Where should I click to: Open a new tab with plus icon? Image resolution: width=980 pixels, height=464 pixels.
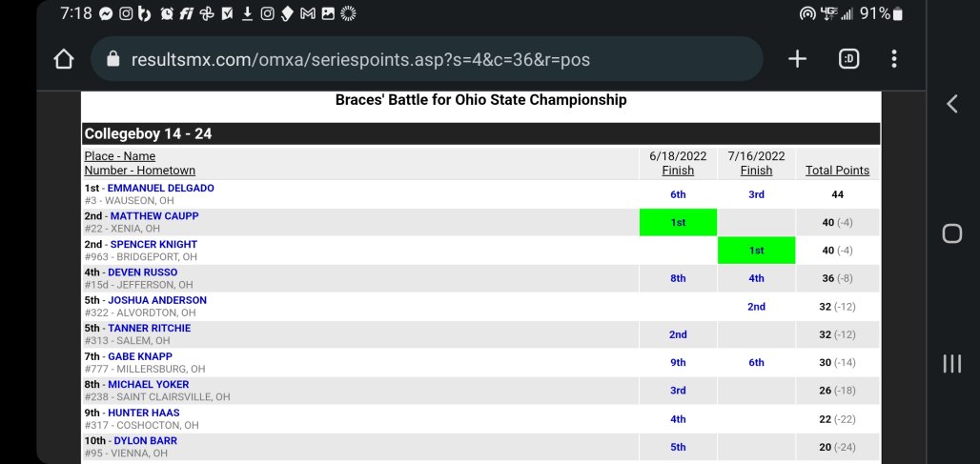point(797,59)
